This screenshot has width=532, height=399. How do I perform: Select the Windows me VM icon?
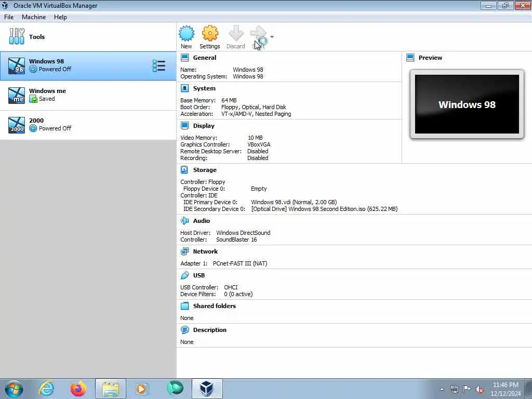(x=17, y=96)
